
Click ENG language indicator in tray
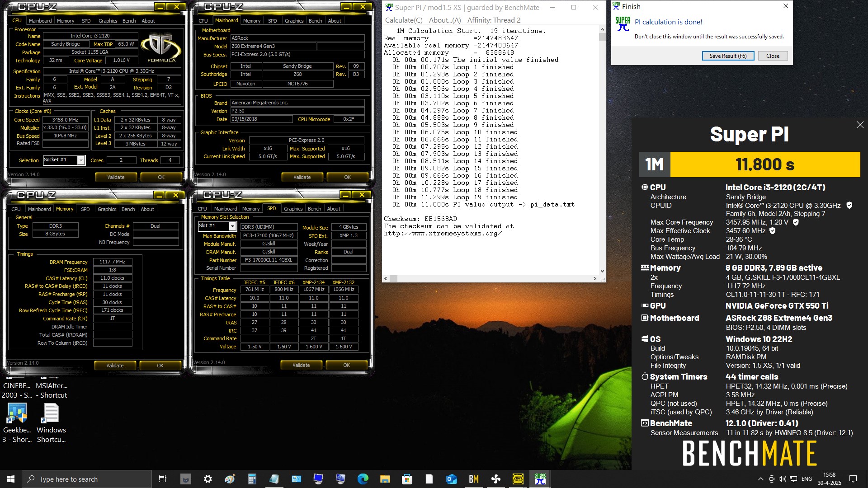(x=807, y=479)
